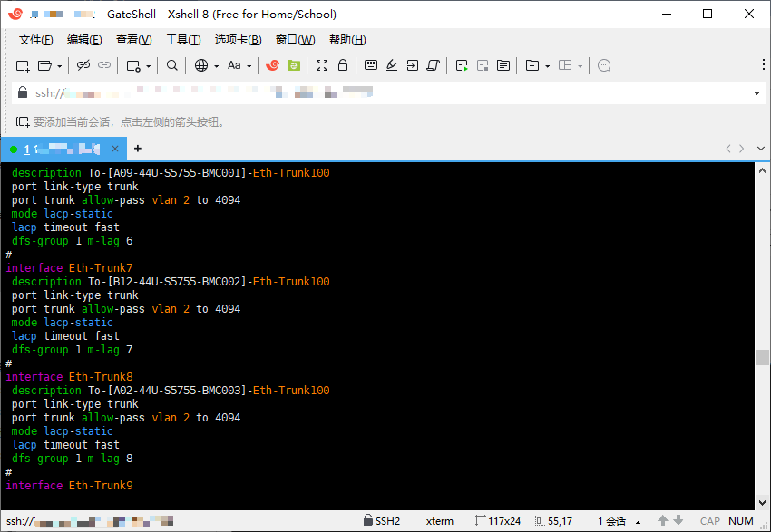Toggle full screen mode icon
This screenshot has width=771, height=532.
click(322, 65)
